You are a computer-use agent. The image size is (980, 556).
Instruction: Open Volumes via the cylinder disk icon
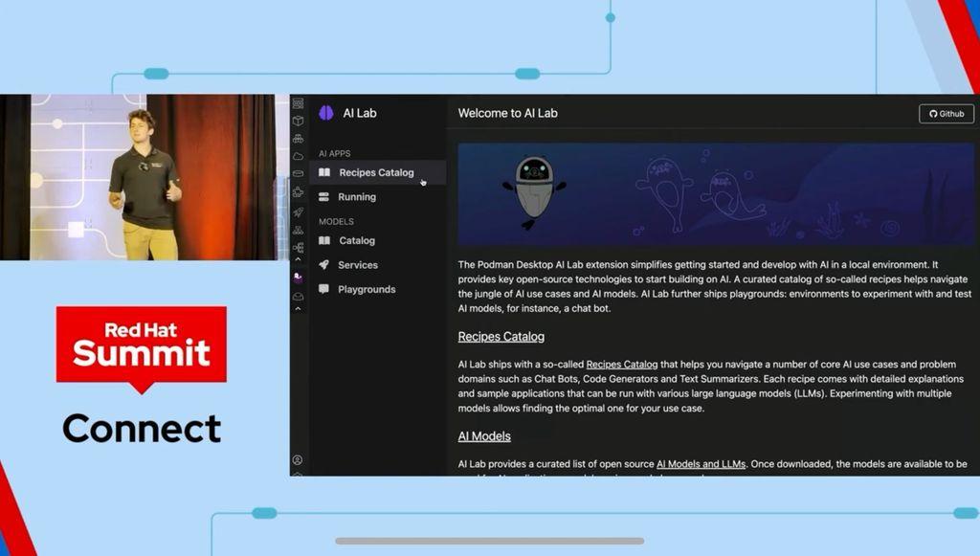coord(299,173)
